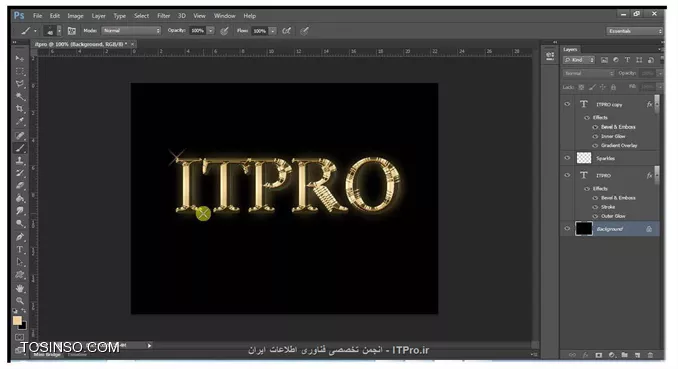
Task: Open the Window menu
Action: click(x=224, y=16)
